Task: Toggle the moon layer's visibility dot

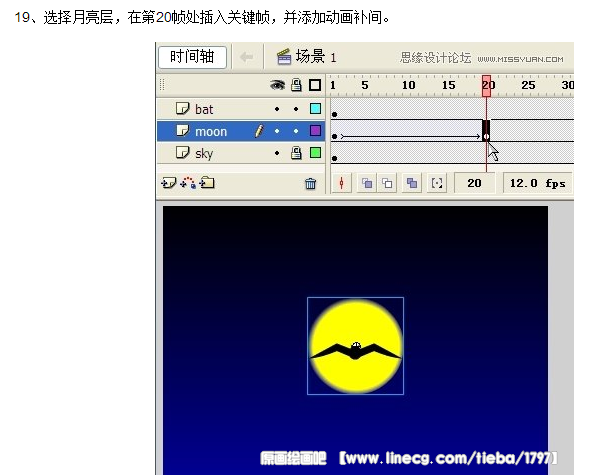Action: coord(277,131)
